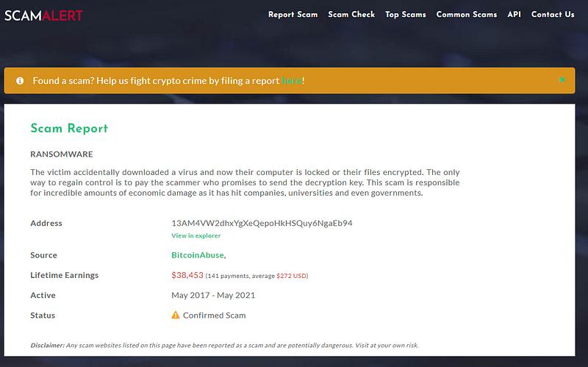Click the RANSOMWARE category label
Screen dimensions: 588x367
[62, 154]
